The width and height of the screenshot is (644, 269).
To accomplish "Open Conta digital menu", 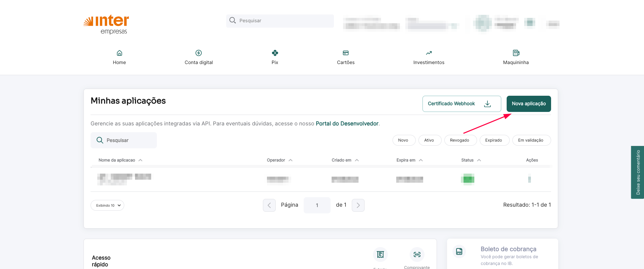I will (x=199, y=57).
